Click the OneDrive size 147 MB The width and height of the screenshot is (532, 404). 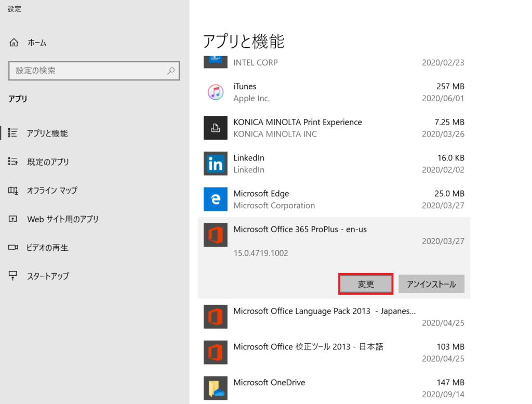pyautogui.click(x=450, y=382)
